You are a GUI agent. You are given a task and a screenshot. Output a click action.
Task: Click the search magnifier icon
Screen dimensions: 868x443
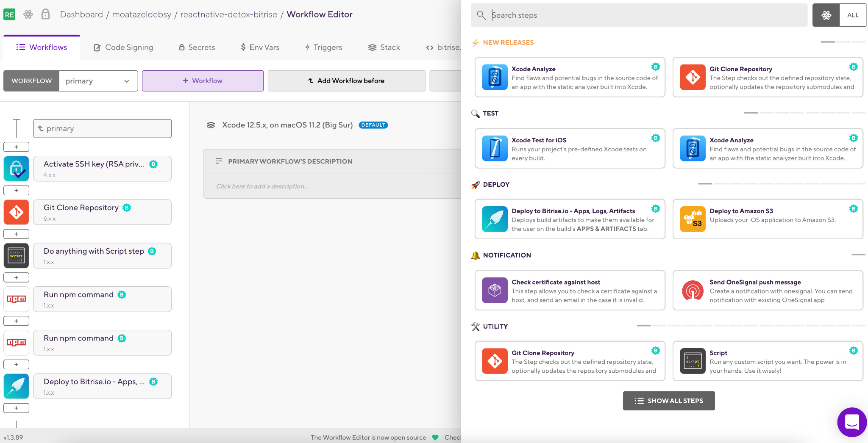[x=481, y=15]
